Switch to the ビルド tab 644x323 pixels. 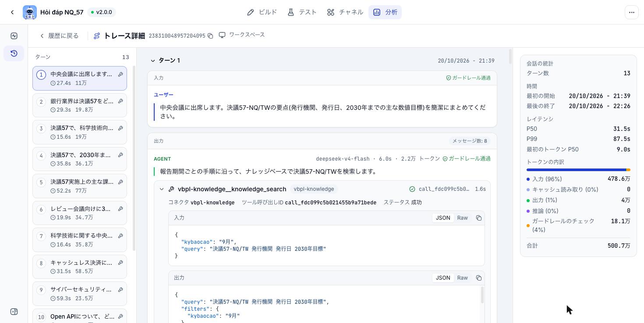point(262,12)
